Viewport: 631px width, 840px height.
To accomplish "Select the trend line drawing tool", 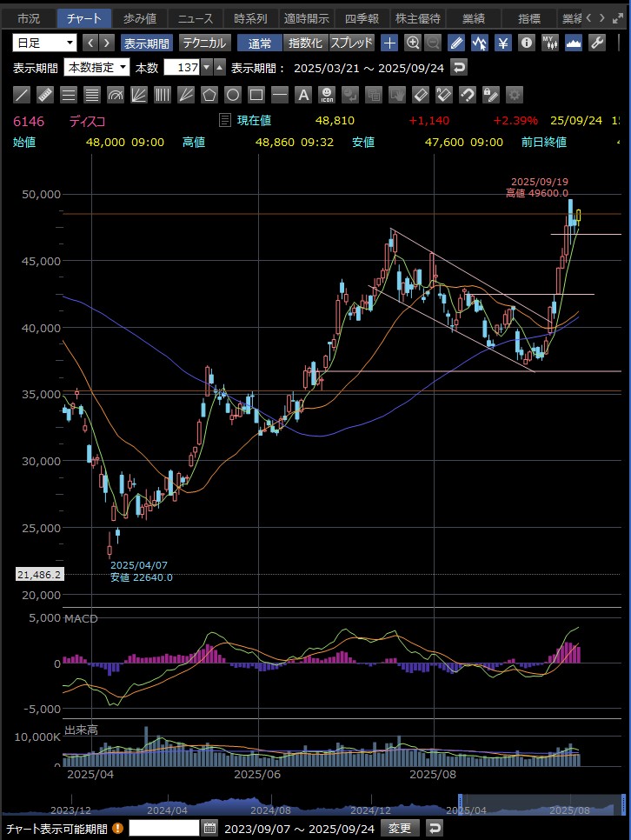I will pyautogui.click(x=23, y=95).
